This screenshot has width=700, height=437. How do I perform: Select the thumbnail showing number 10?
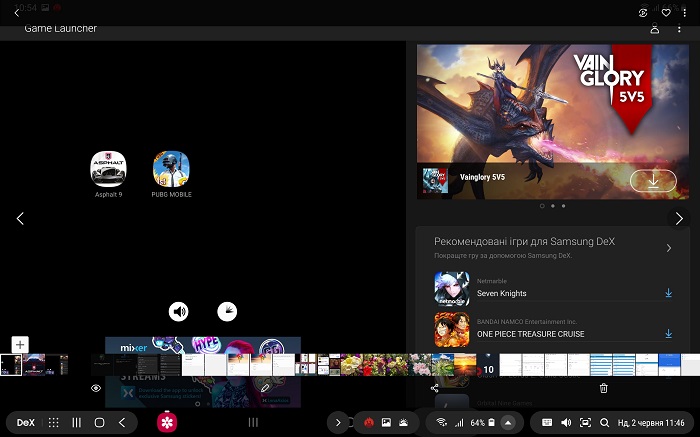click(488, 365)
